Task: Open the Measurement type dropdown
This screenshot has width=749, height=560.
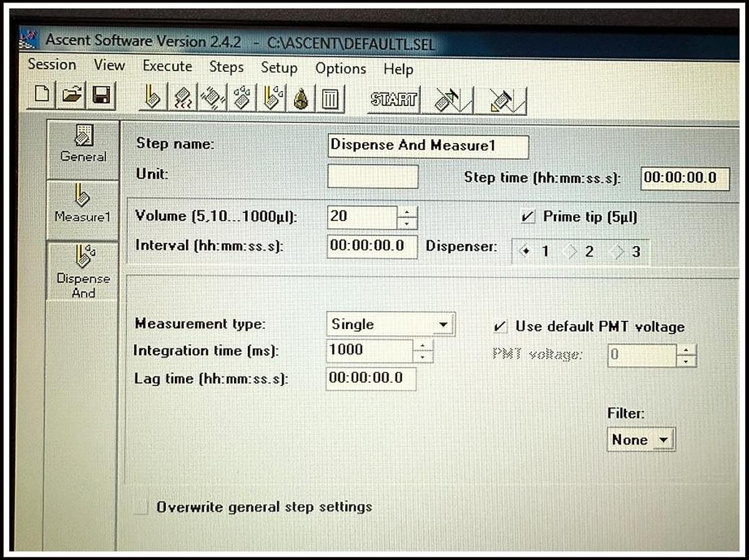Action: (x=443, y=325)
